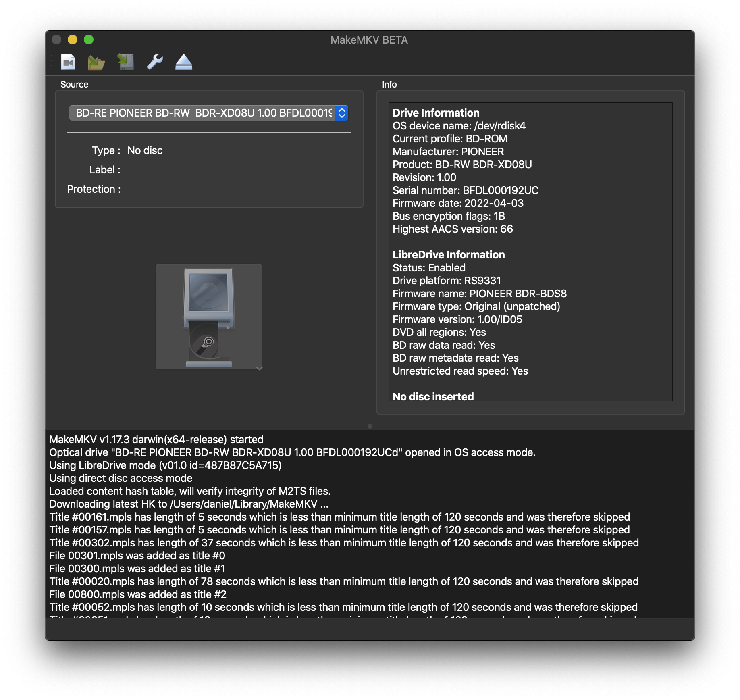
Task: Click log line 'Using LibreDrive mode'
Action: pyautogui.click(x=165, y=465)
